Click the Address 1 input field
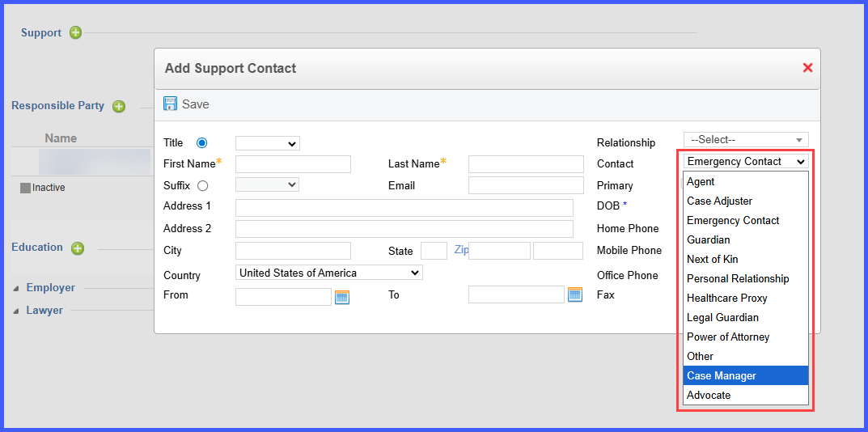 [404, 208]
